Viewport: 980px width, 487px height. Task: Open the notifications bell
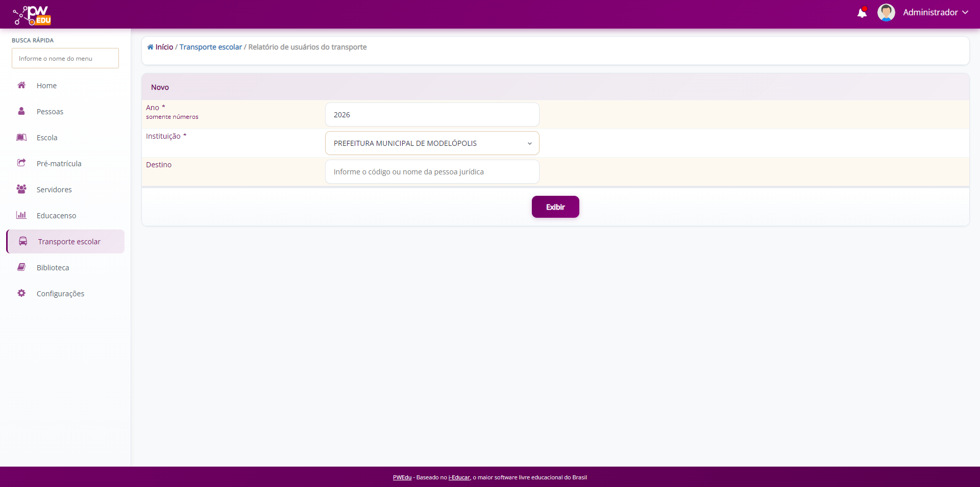click(862, 13)
